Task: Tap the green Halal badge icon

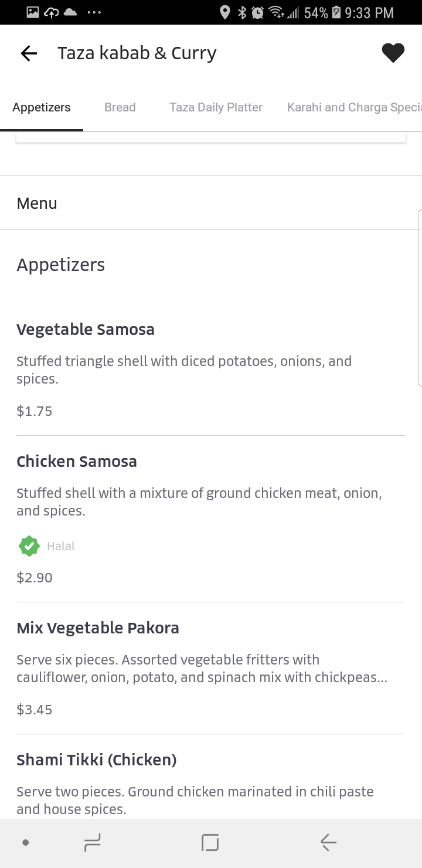Action: click(x=29, y=546)
